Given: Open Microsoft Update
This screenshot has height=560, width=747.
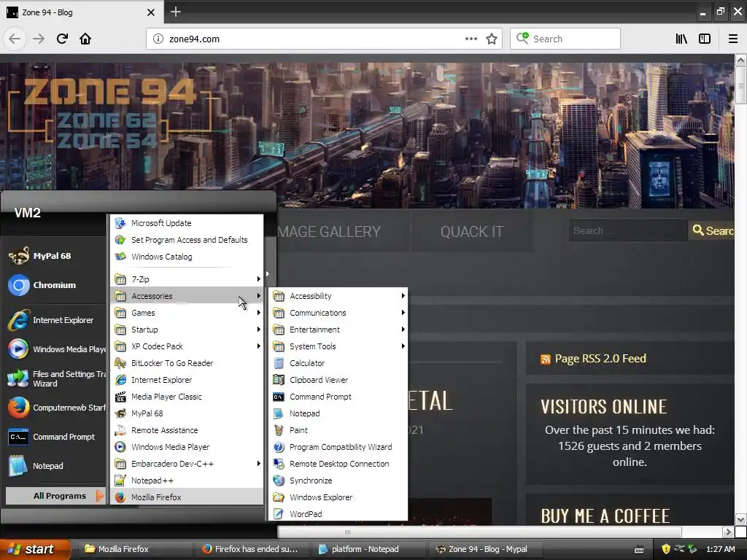Looking at the screenshot, I should 187,223.
